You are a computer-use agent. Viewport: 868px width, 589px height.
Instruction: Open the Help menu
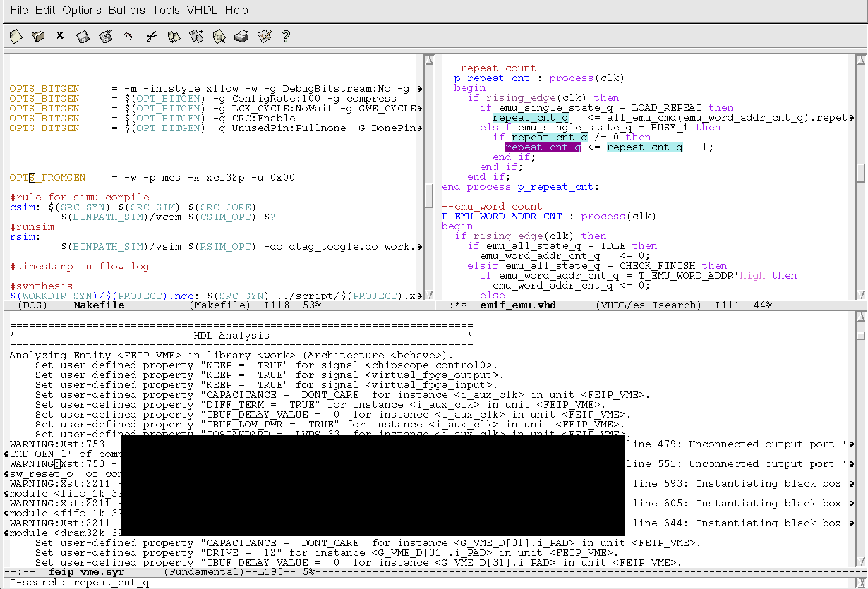[236, 10]
